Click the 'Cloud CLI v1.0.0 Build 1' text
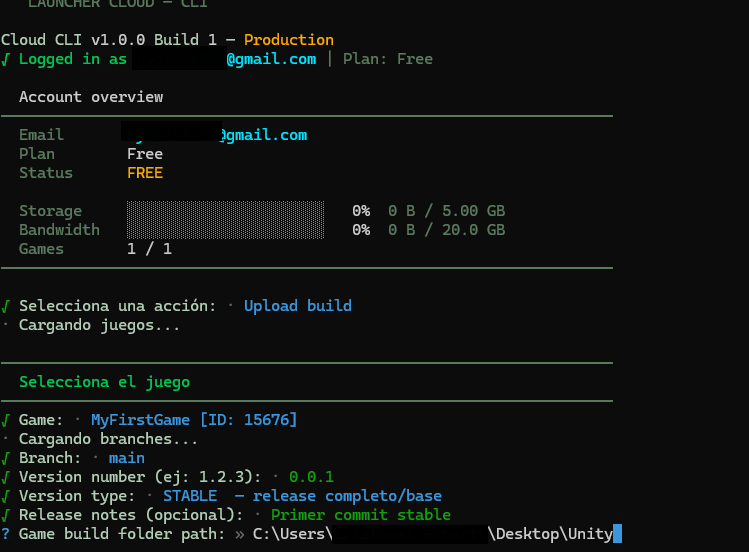This screenshot has width=749, height=552. [x=108, y=40]
